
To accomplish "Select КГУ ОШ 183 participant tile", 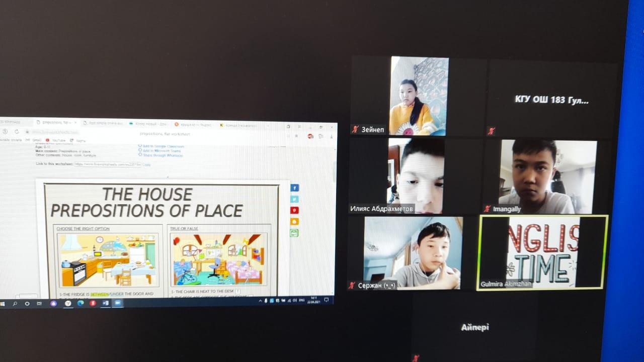I will tap(552, 99).
